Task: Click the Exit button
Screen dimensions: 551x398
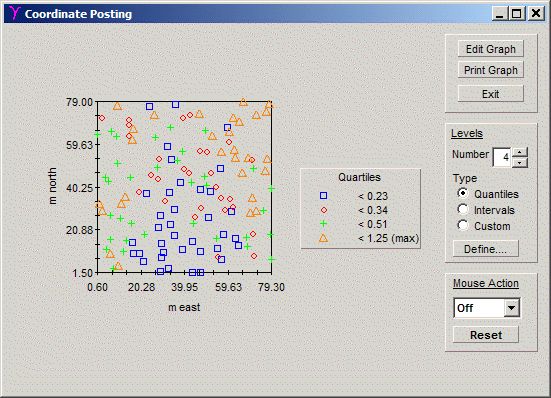Action: [491, 94]
